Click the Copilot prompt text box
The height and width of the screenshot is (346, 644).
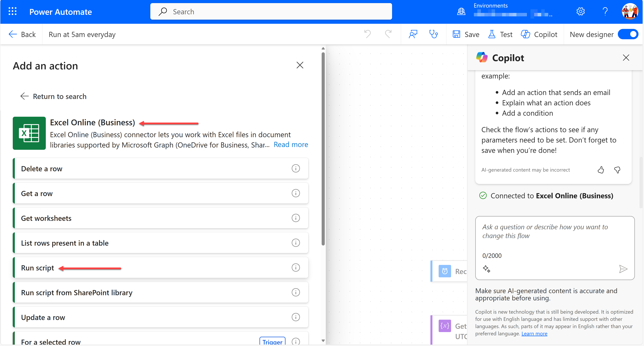(x=555, y=248)
